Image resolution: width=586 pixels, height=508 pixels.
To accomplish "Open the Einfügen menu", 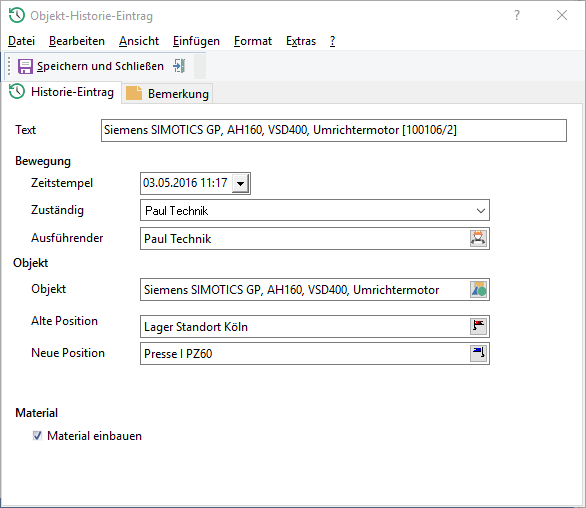I will pos(196,41).
